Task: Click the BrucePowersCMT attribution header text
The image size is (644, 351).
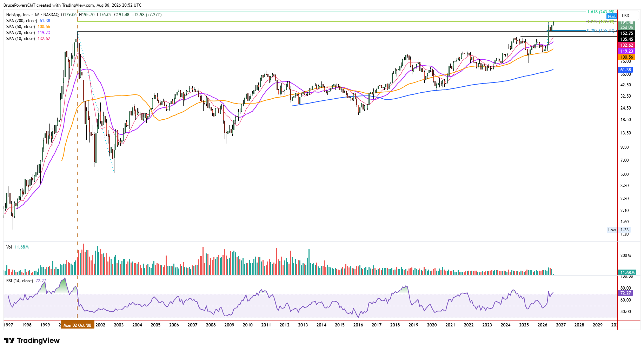Action: tap(72, 5)
